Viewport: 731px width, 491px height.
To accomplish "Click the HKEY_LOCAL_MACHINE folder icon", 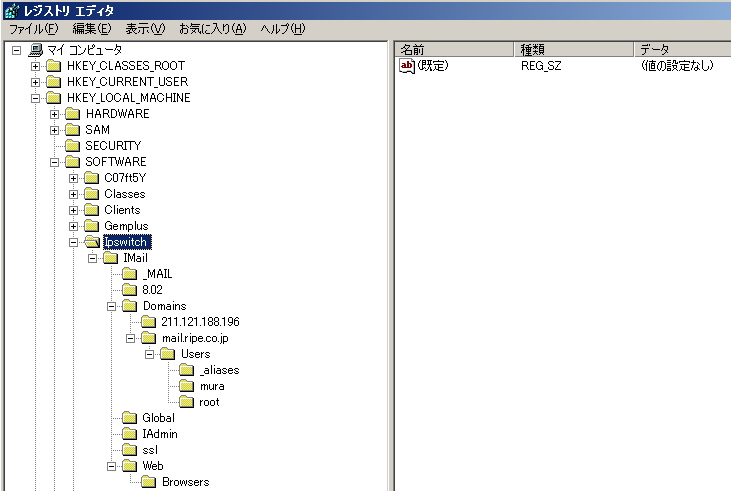I will 54,98.
